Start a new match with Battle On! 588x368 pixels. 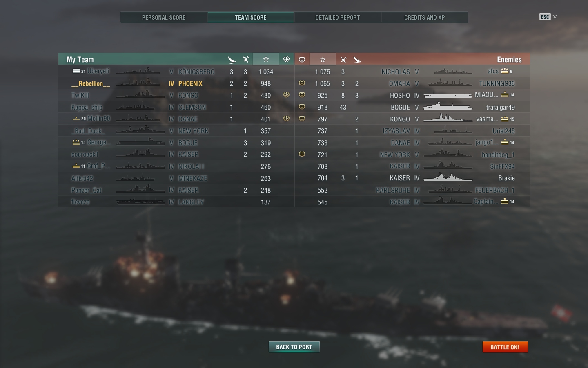[505, 347]
